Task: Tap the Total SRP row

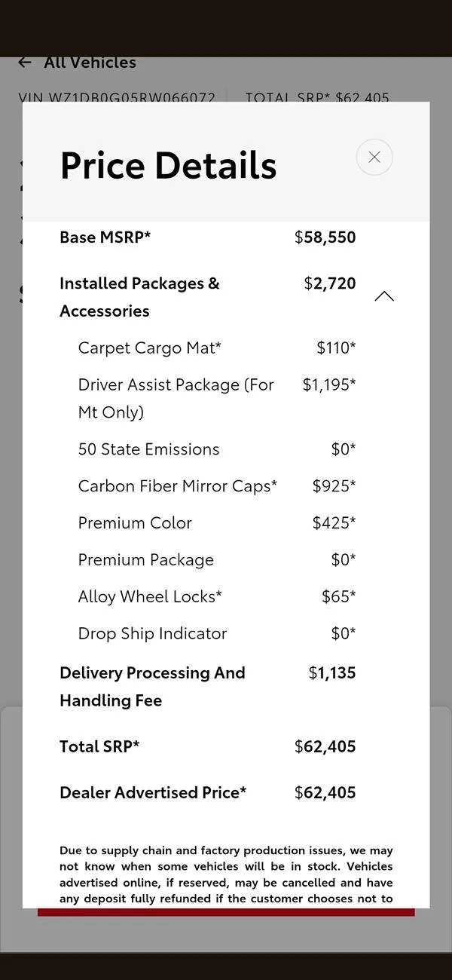Action: (207, 746)
